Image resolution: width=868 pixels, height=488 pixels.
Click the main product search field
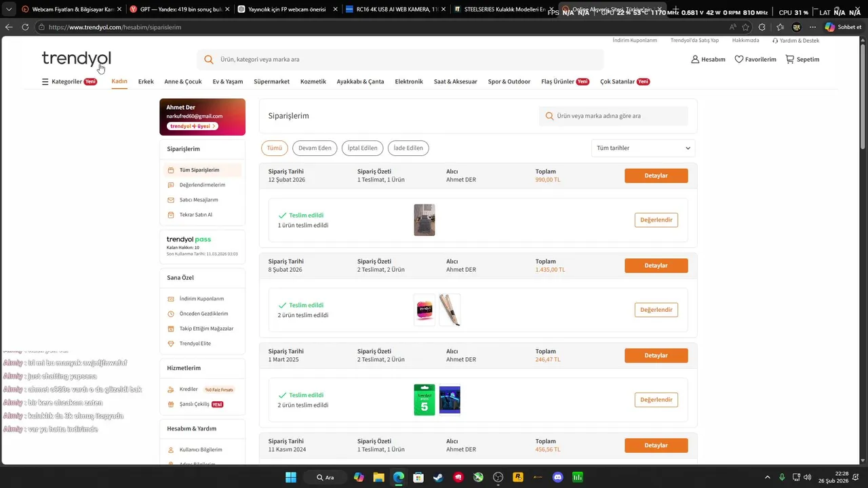coord(400,60)
